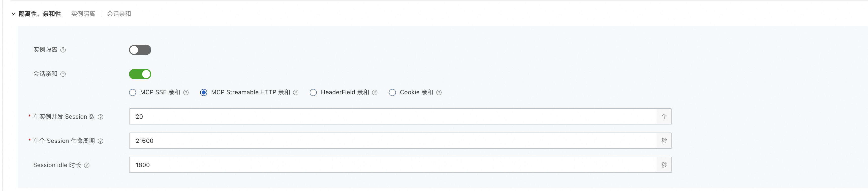Select MCP SSE 亲和 radio button
This screenshot has width=868, height=191.
(133, 93)
